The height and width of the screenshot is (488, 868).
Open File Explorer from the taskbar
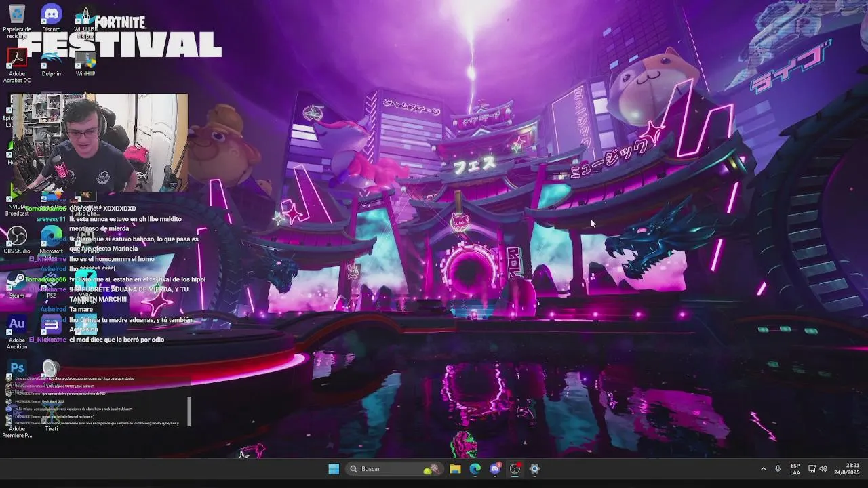(455, 469)
